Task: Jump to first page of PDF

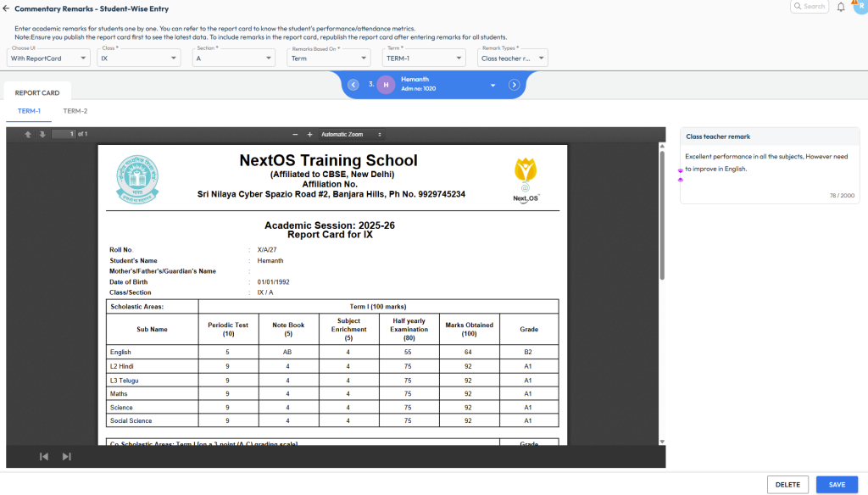Action: pyautogui.click(x=44, y=457)
